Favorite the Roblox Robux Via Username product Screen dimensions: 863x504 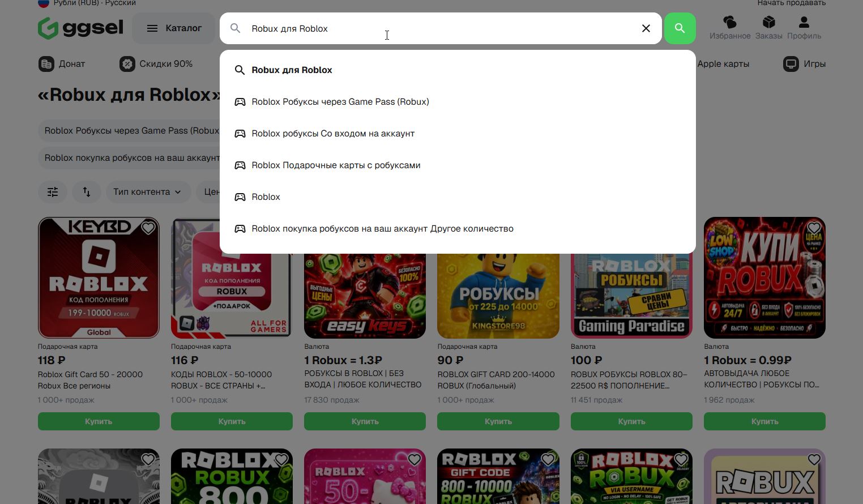681,459
